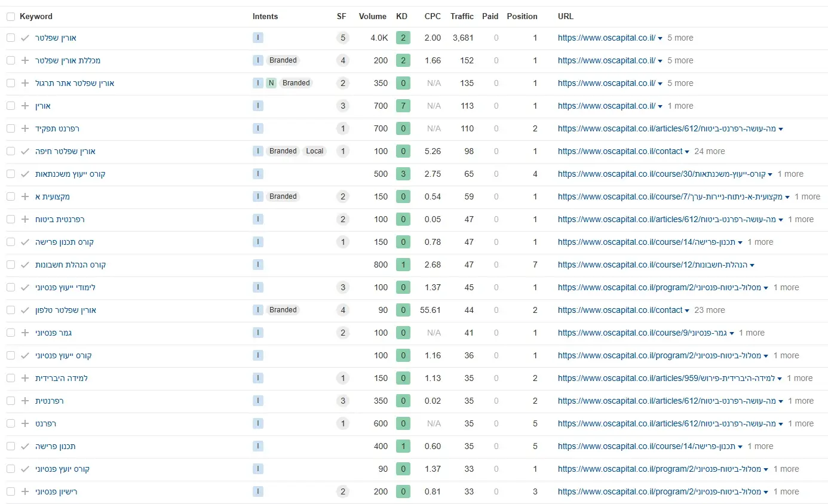Open keyword link למידה היברידית
This screenshot has width=828, height=504.
point(62,378)
